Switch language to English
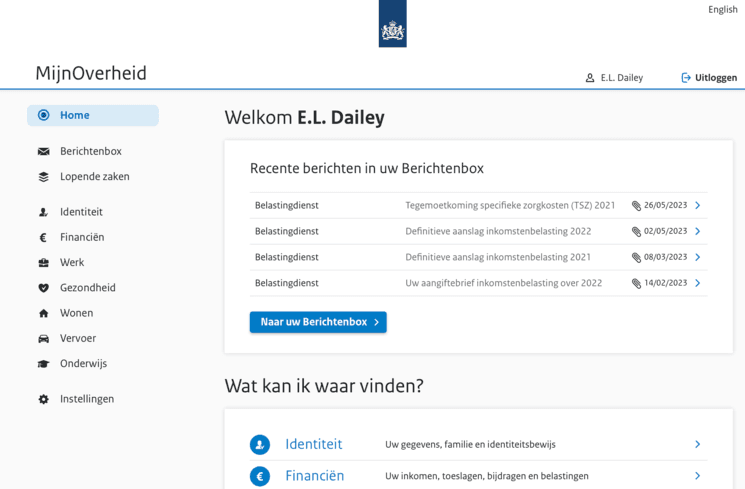Viewport: 745px width, 489px height. (722, 10)
